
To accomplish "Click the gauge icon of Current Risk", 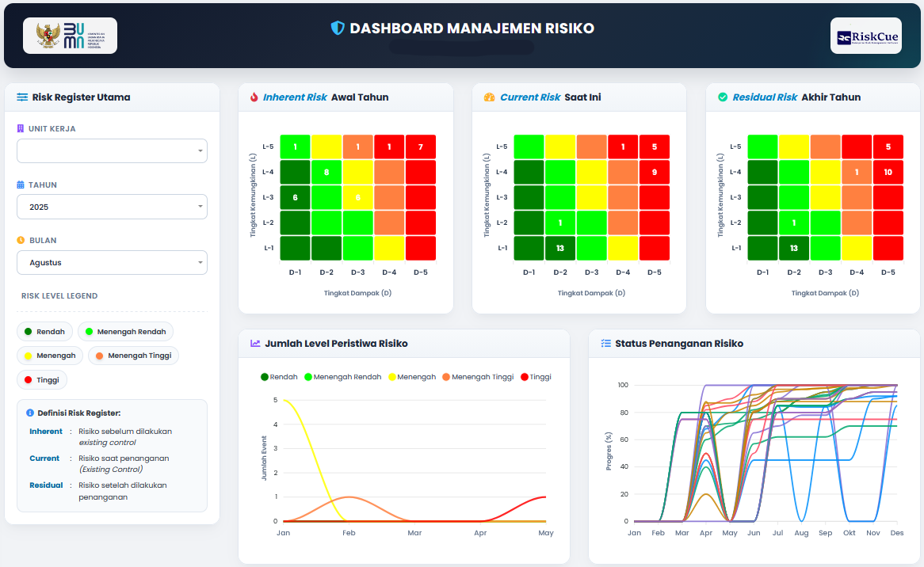I will [x=489, y=97].
